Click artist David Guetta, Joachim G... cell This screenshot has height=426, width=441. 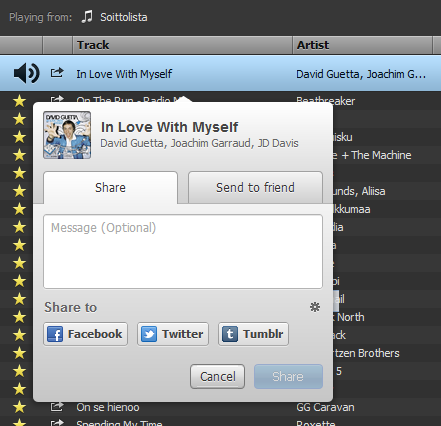click(361, 74)
